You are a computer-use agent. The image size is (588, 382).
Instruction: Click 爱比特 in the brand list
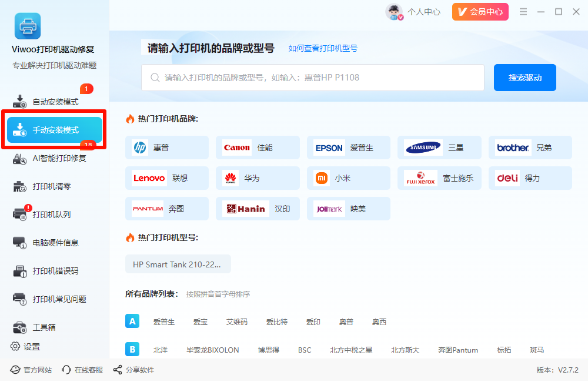tap(277, 321)
